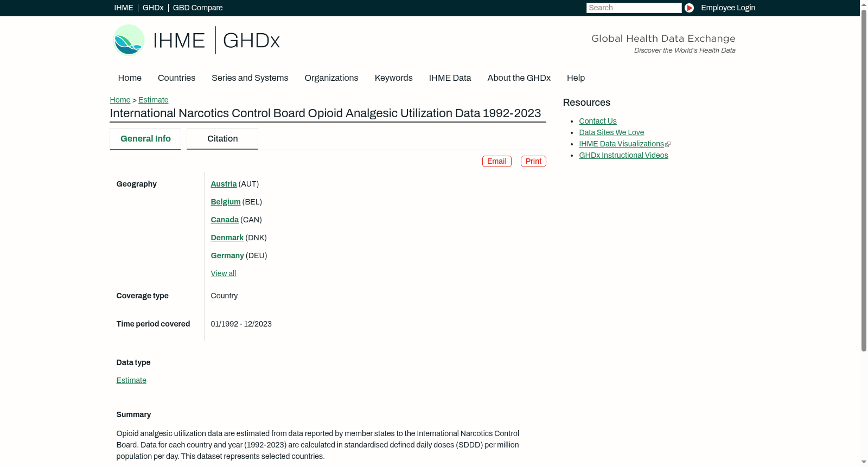Click the Email button
This screenshot has width=868, height=467.
(496, 161)
